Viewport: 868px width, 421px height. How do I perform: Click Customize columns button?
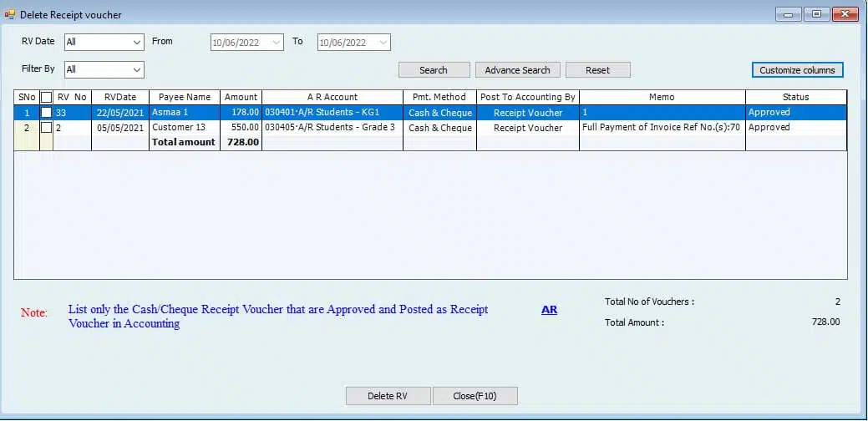click(x=797, y=70)
